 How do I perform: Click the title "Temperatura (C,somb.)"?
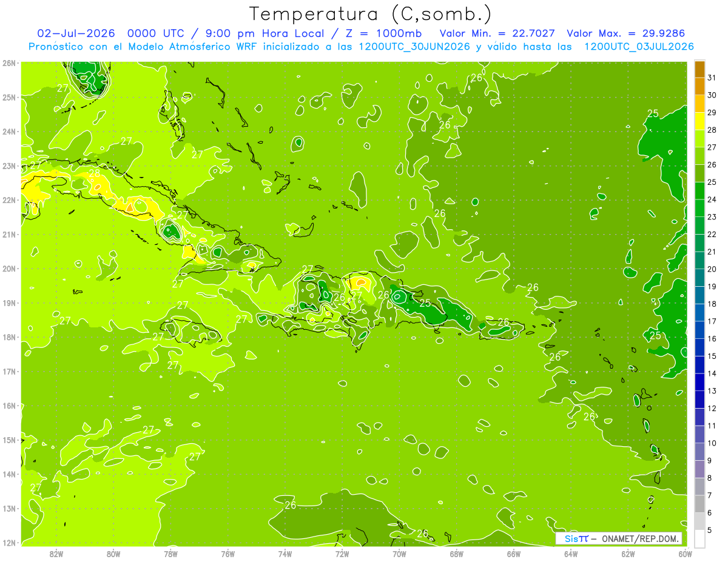371,14
